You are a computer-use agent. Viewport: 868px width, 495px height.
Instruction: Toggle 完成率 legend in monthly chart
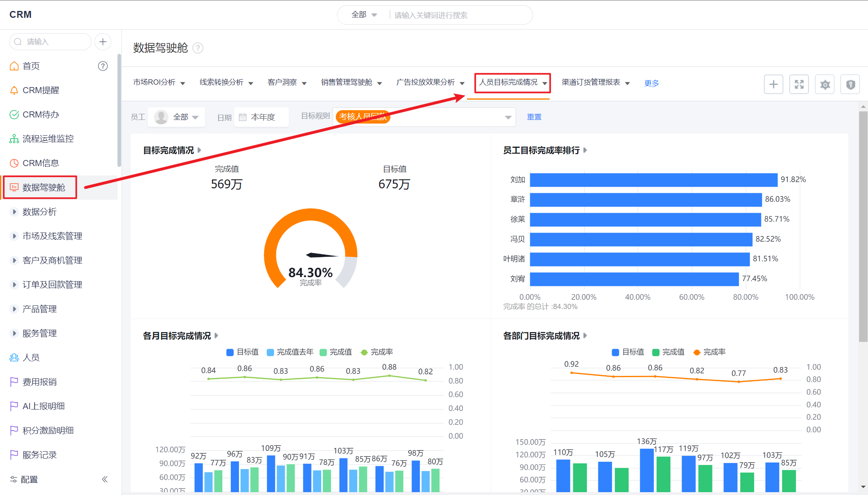[x=377, y=352]
